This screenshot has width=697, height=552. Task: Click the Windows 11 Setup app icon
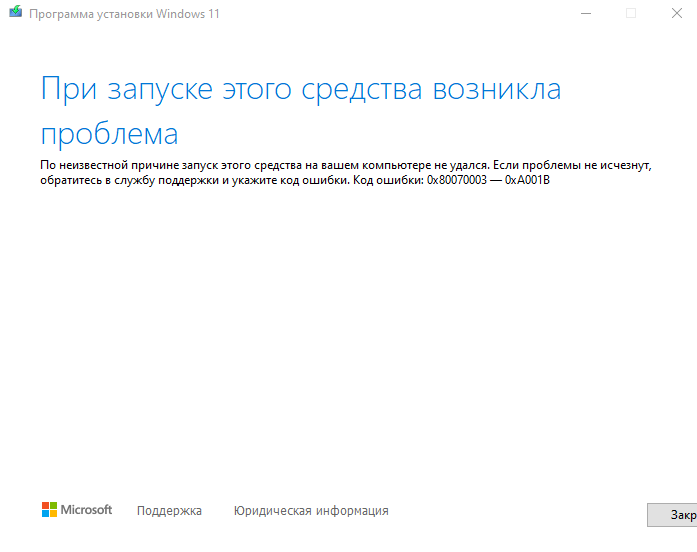[x=16, y=12]
